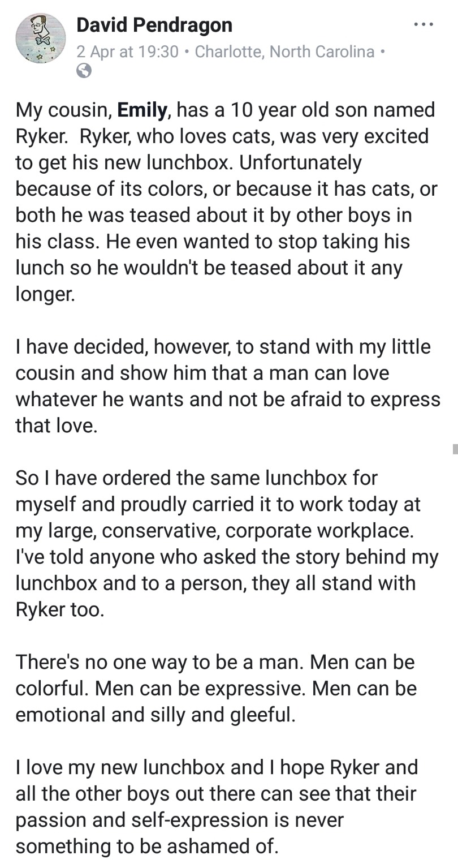The width and height of the screenshot is (458, 868).
Task: Click the line "that love."
Action: [x=56, y=426]
